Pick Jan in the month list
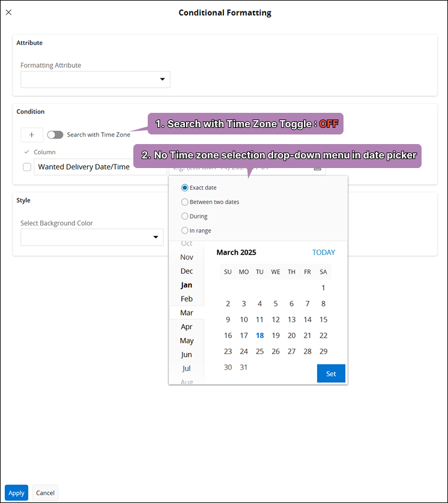This screenshot has height=503, width=448. click(x=186, y=285)
